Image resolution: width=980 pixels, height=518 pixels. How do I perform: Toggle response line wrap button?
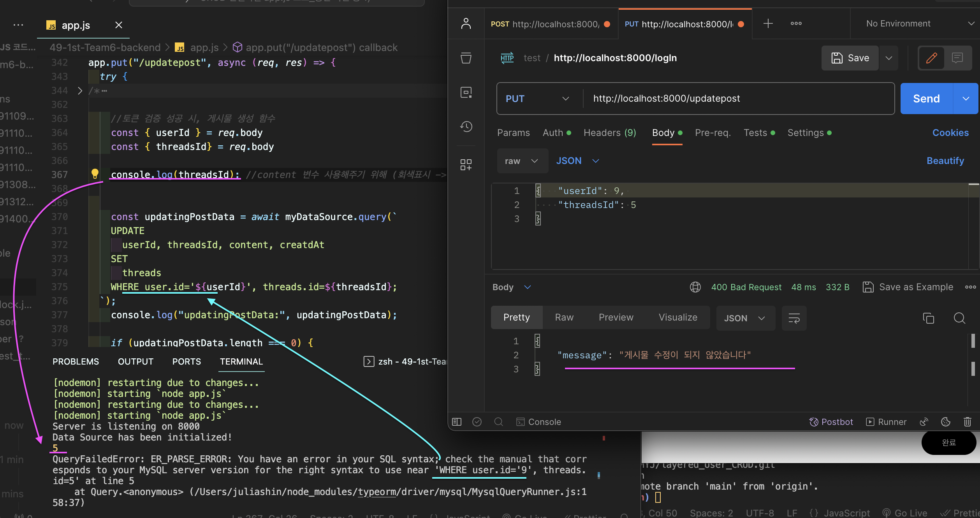point(794,318)
